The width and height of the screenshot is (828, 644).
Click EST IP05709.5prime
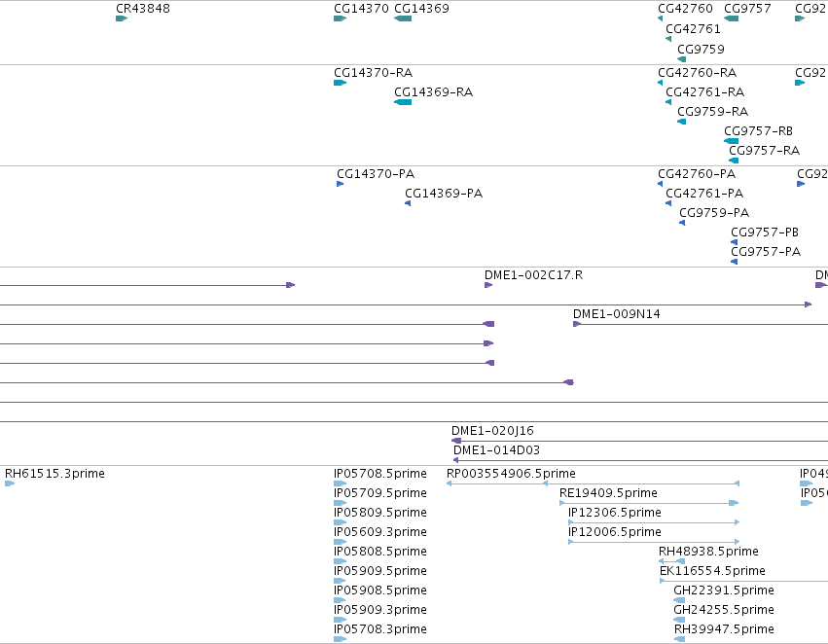pyautogui.click(x=379, y=493)
